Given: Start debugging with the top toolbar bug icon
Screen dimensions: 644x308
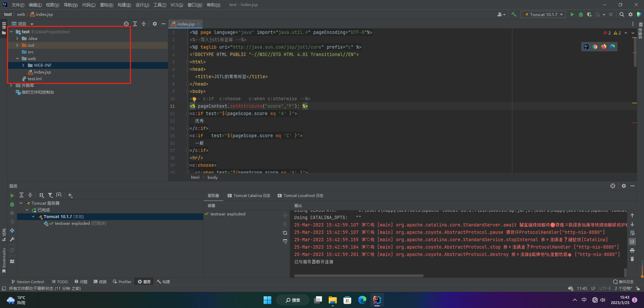Looking at the screenshot, I should click(581, 14).
